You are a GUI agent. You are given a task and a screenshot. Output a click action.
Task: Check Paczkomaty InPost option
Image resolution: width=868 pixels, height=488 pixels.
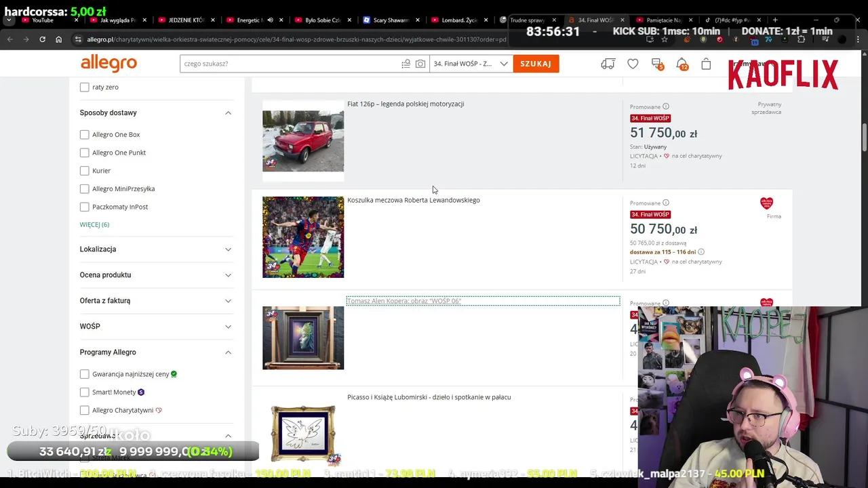click(x=84, y=207)
